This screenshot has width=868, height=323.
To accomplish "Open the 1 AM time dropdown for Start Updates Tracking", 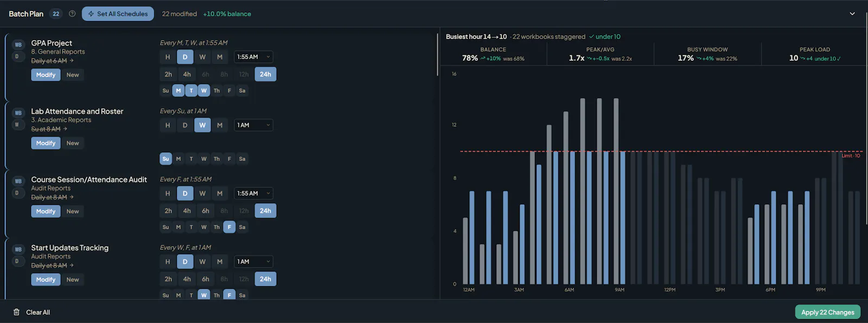I will 253,262.
